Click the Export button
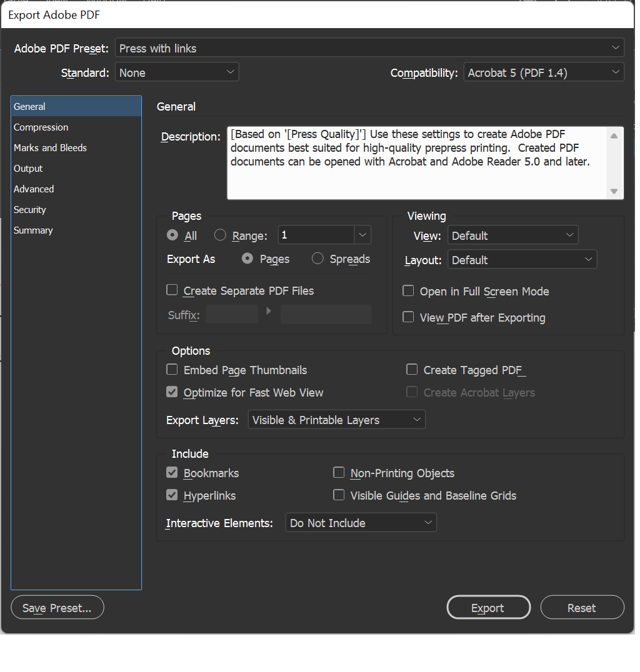Screen dimensions: 640x672 click(488, 607)
